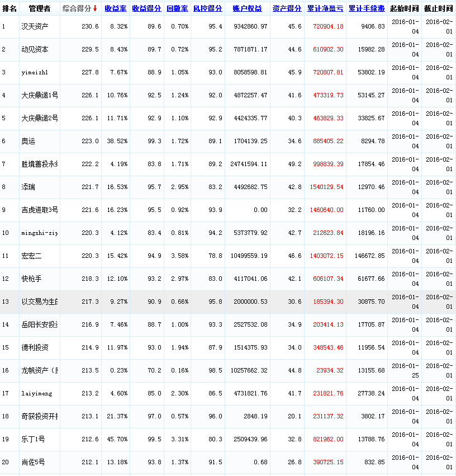Click net profit 23934.32 for 龙帆资产
The image size is (456, 476).
(330, 370)
